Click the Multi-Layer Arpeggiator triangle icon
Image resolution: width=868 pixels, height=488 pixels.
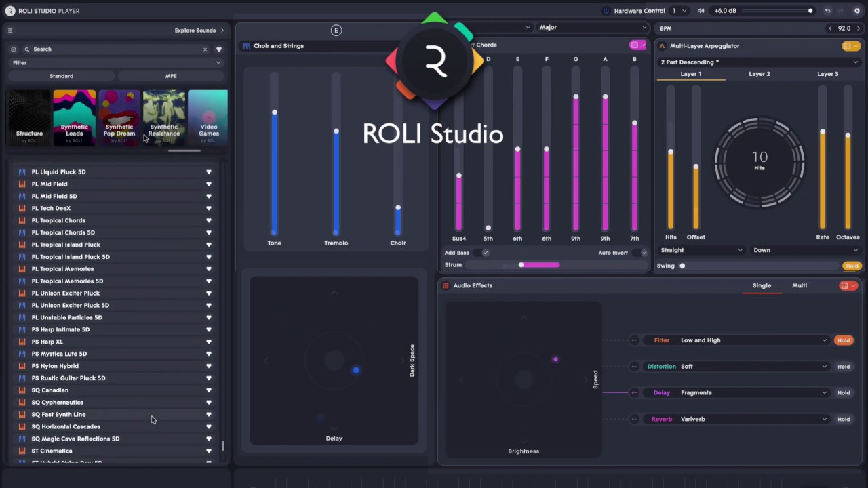(x=662, y=46)
